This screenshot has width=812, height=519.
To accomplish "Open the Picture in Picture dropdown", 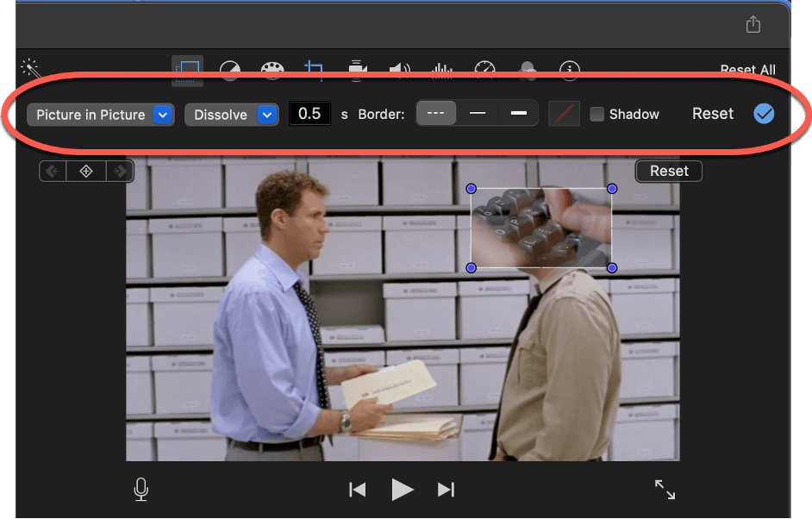I will [101, 115].
